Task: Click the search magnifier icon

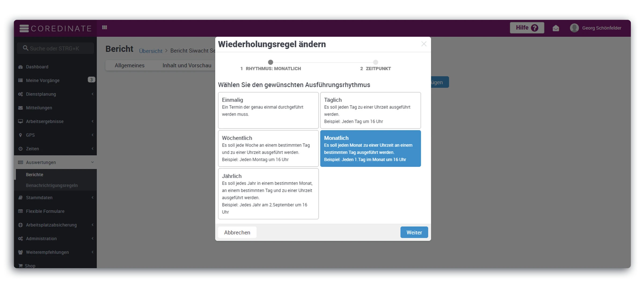Action: click(x=25, y=48)
